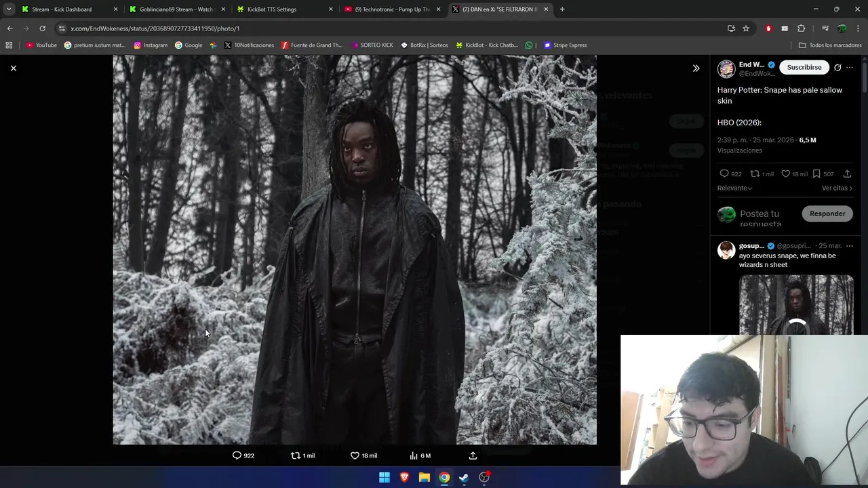Open the bookmarks apps grid icon
The height and width of the screenshot is (488, 868).
pos(9,45)
